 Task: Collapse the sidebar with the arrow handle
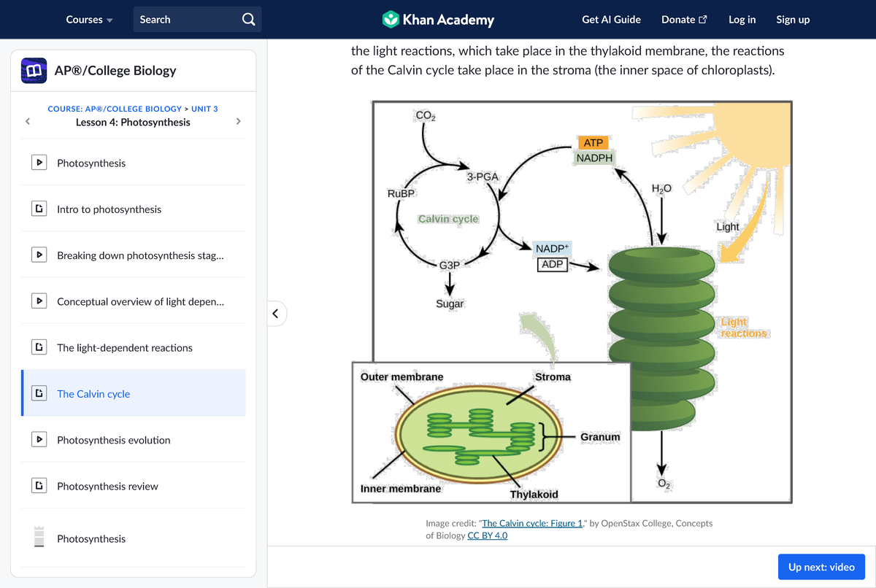(x=275, y=314)
